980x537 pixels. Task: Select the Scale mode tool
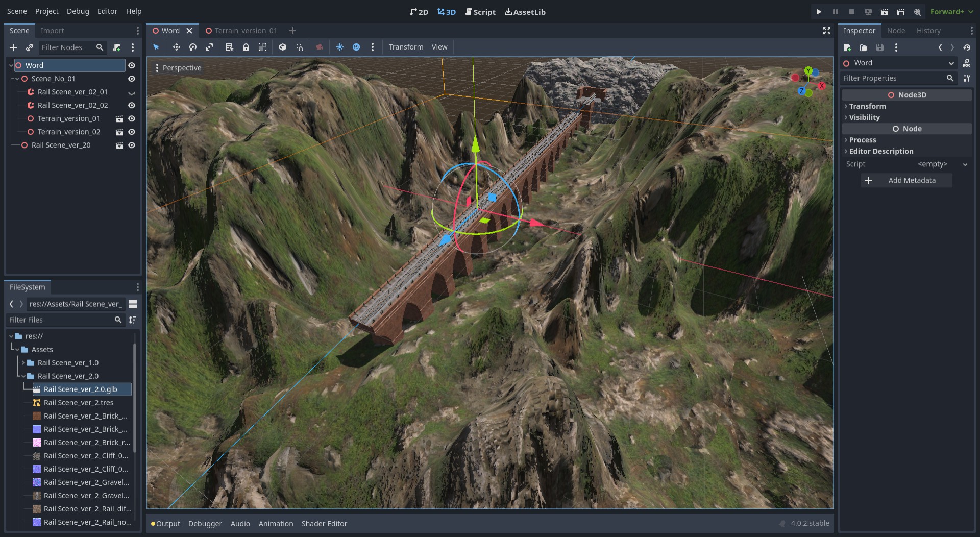pos(209,47)
